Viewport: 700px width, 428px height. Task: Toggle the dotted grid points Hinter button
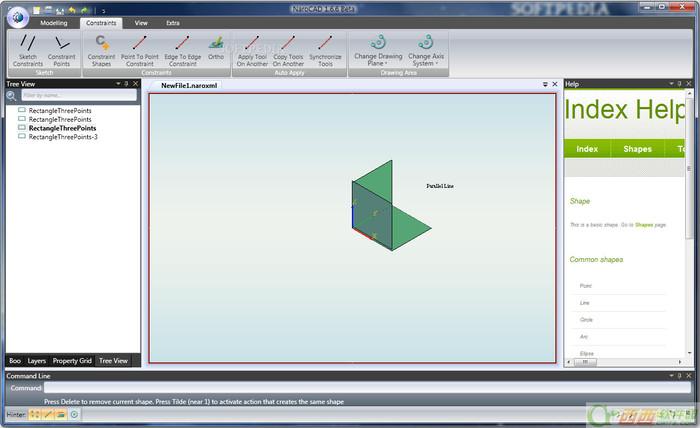(34, 415)
